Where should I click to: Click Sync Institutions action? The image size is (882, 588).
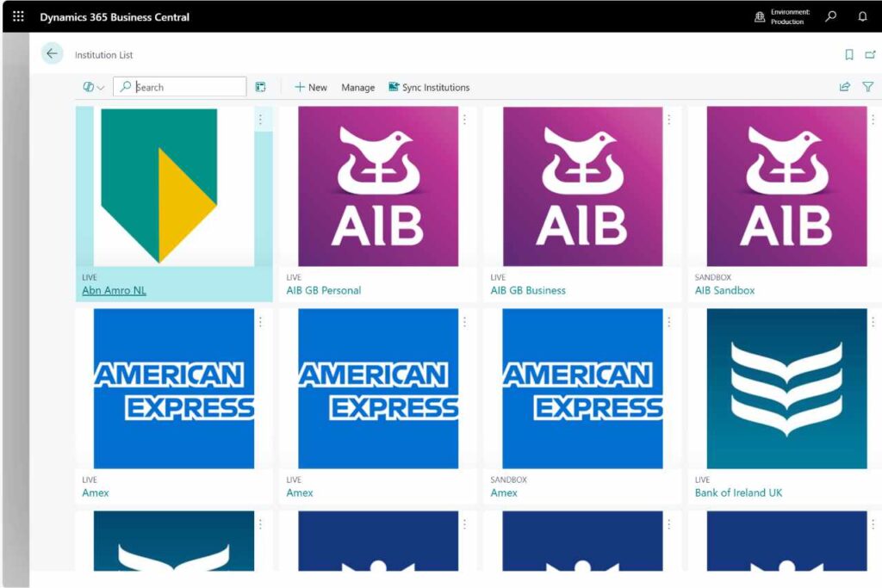[429, 87]
